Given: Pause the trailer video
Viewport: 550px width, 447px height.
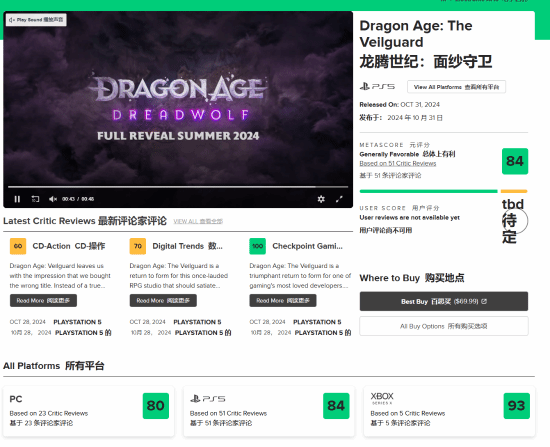Looking at the screenshot, I should pos(17,199).
